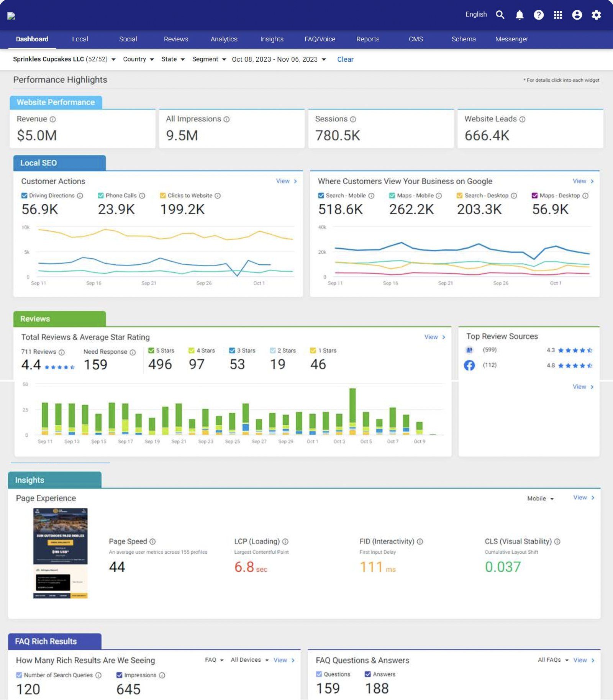613x700 pixels.
Task: Uncheck the Phone Calls checkbox
Action: (101, 195)
